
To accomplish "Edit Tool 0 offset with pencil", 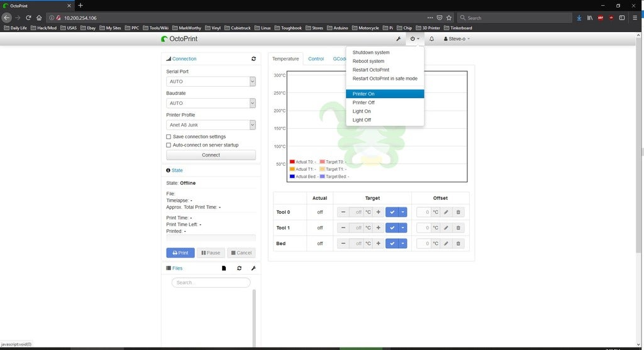I will click(446, 212).
